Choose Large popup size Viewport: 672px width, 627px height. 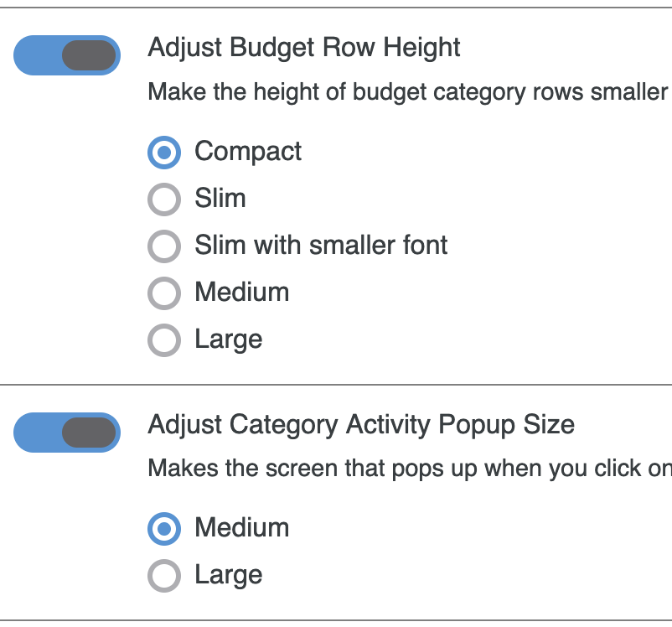(x=164, y=576)
